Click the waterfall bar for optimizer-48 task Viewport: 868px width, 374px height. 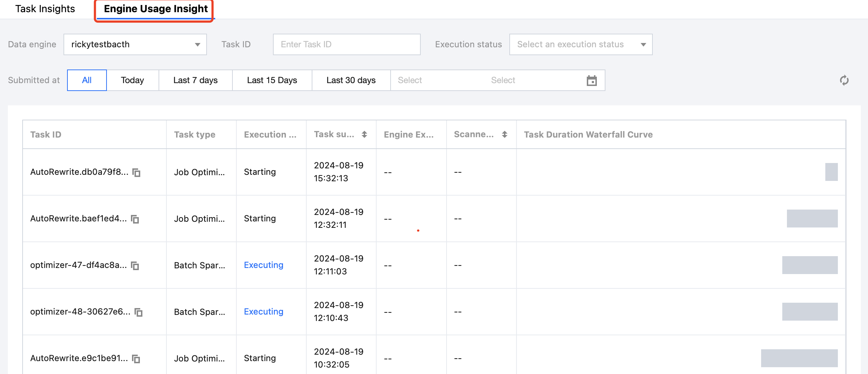810,312
